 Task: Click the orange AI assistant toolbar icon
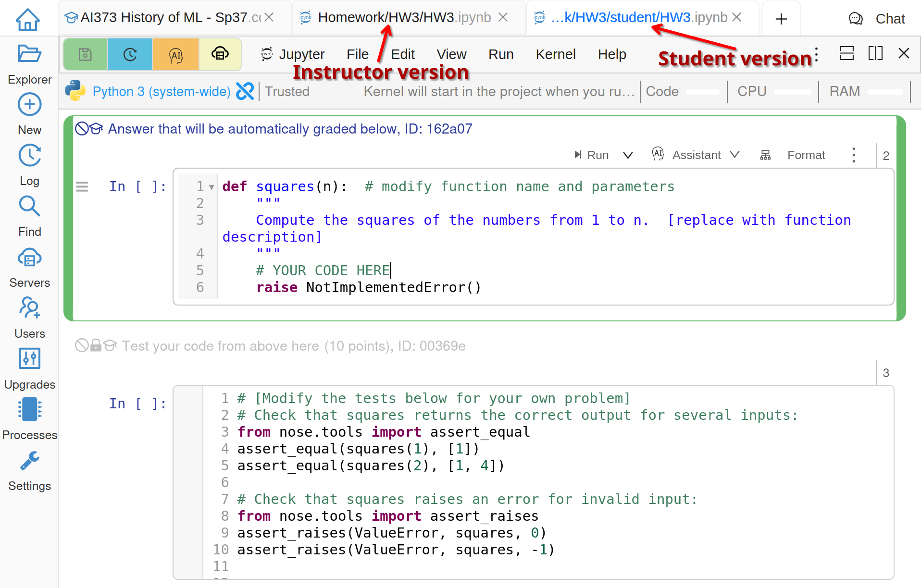(x=175, y=55)
